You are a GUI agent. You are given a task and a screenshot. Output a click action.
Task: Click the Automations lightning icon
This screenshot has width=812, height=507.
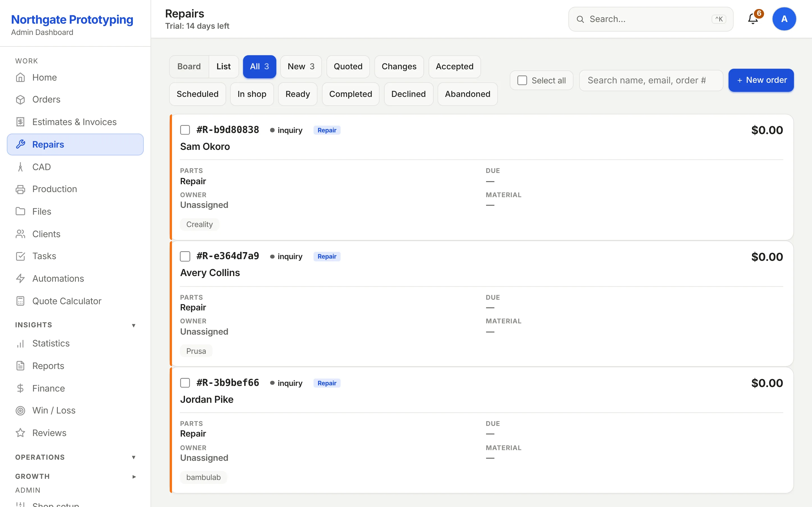click(21, 279)
